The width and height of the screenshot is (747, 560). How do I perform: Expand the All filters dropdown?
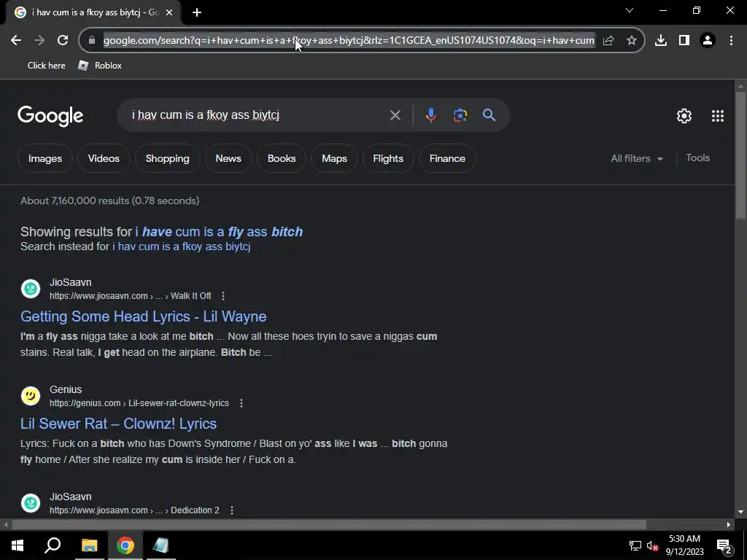pos(636,158)
